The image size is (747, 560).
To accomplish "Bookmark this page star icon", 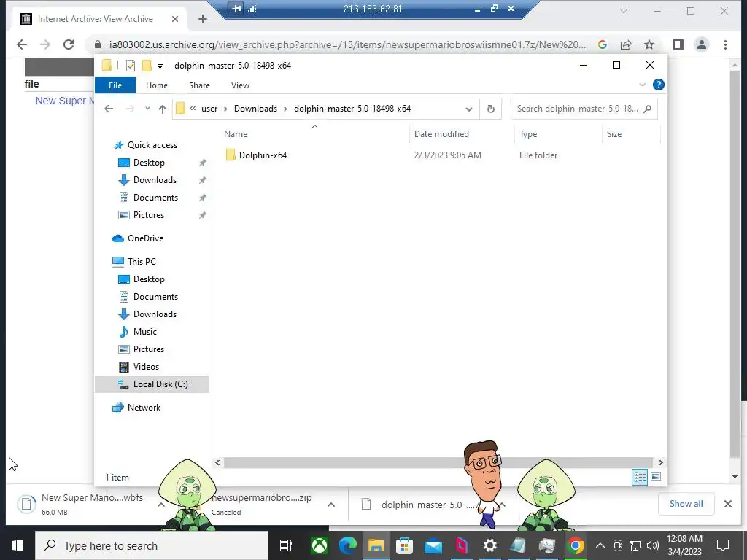I will (x=649, y=44).
